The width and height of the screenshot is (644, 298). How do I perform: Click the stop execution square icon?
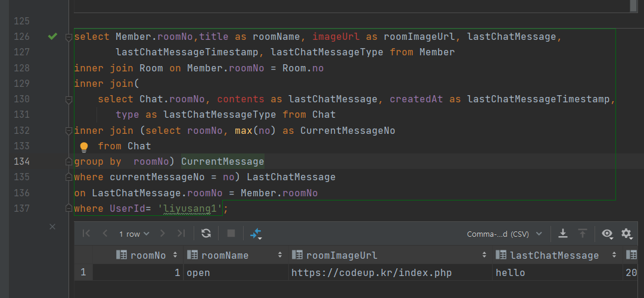pos(231,233)
